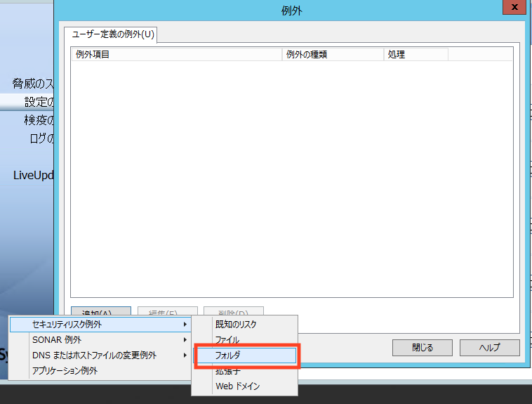Image resolution: width=532 pixels, height=404 pixels.
Task: Sort by 例外項目 column header
Action: [175, 54]
